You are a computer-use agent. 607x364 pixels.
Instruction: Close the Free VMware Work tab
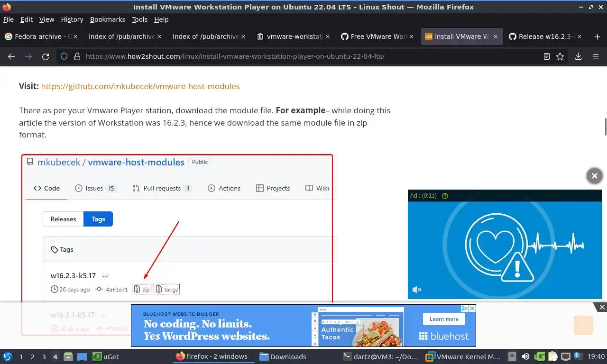pyautogui.click(x=411, y=36)
